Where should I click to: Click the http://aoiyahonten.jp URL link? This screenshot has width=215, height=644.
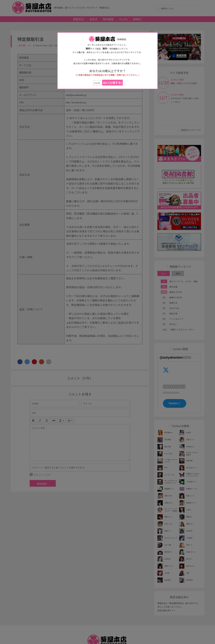76,102
